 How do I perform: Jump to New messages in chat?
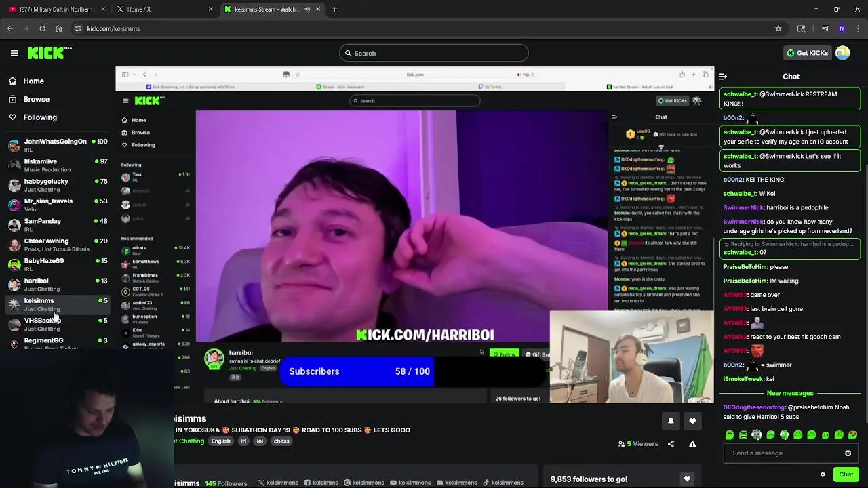[x=790, y=393]
